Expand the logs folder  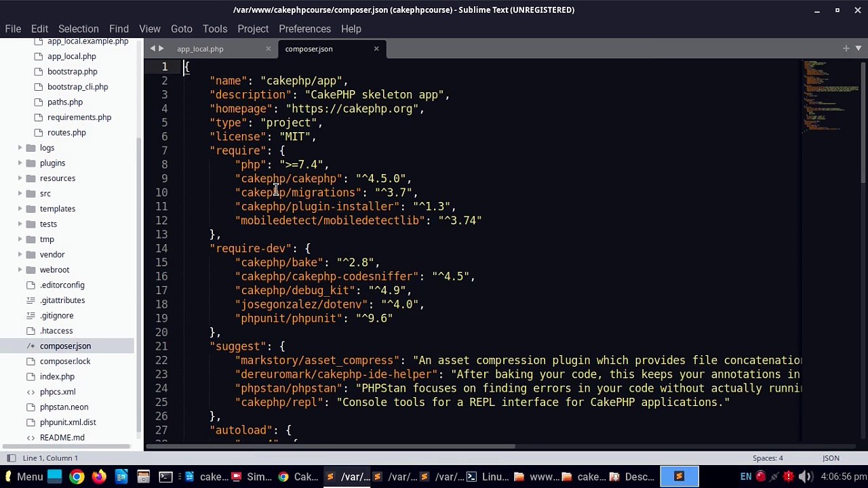click(x=20, y=148)
